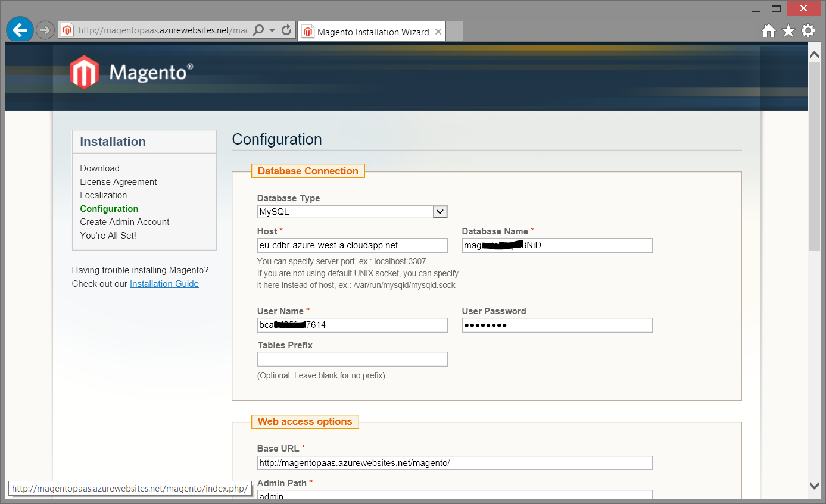Select Configuration step in sidebar
This screenshot has height=504, width=826.
[x=109, y=209]
